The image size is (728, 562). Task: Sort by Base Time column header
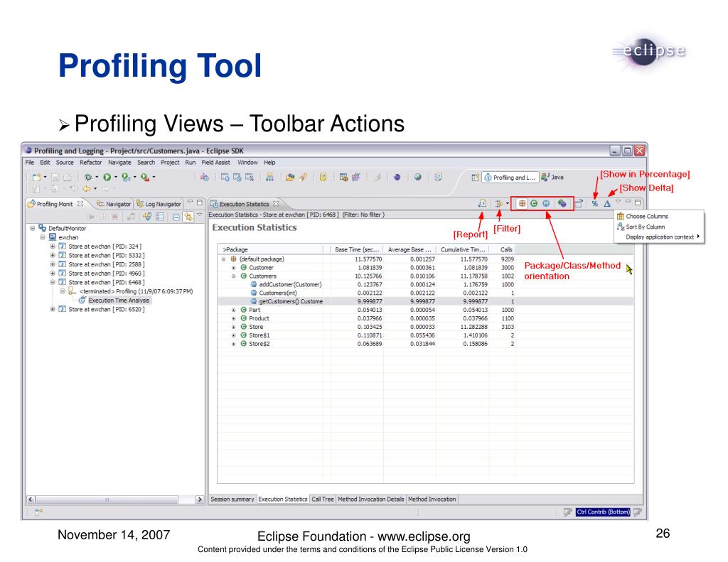pos(357,249)
